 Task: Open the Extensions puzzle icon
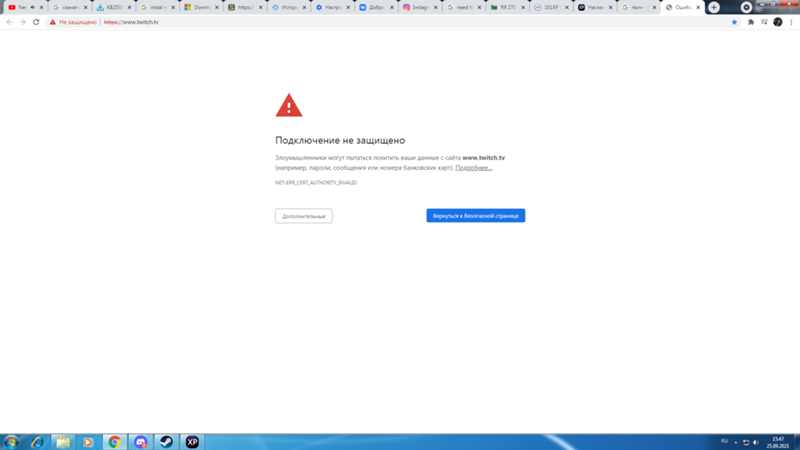tap(751, 22)
